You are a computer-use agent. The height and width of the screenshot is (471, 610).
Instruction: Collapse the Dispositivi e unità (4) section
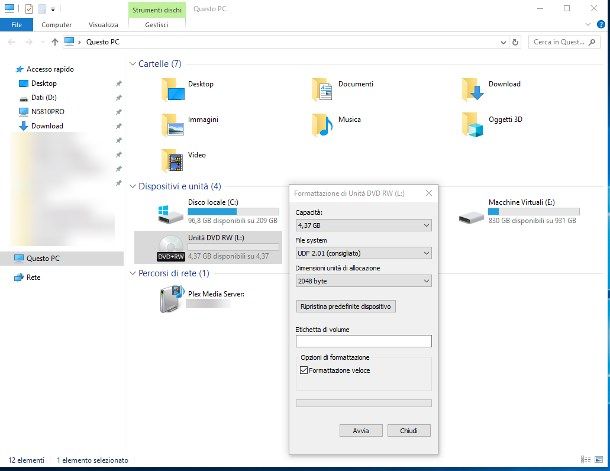point(133,186)
